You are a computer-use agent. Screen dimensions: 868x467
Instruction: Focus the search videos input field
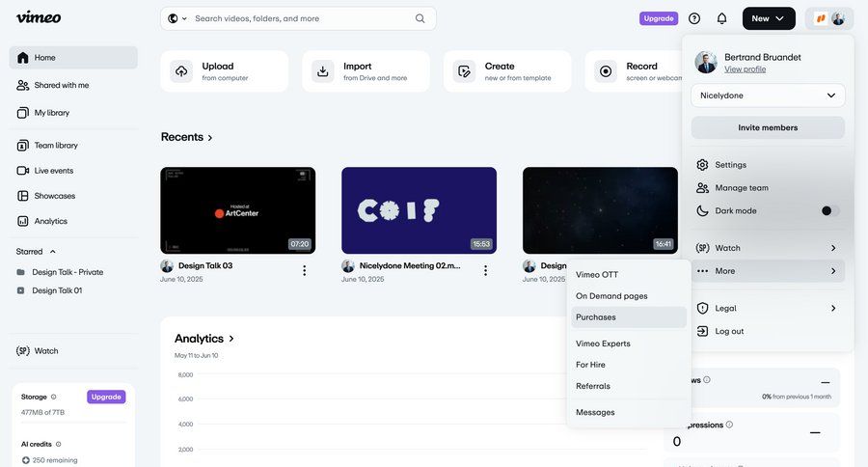pos(304,18)
